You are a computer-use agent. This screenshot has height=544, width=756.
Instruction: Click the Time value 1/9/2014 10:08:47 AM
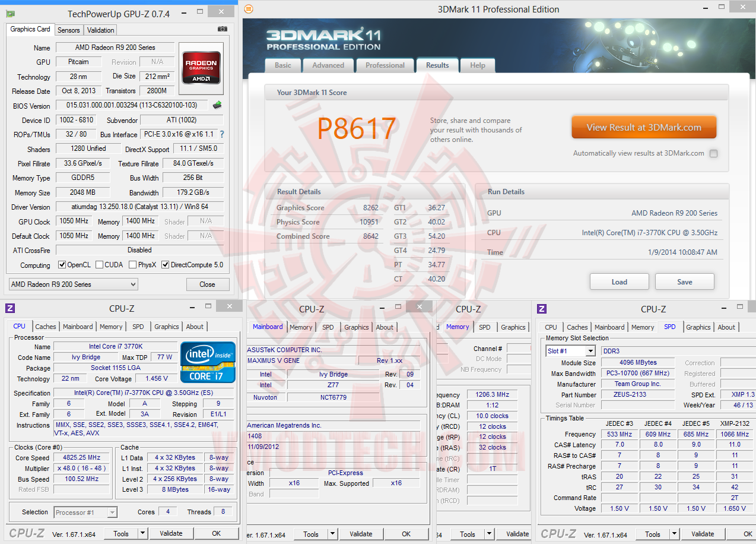click(682, 252)
